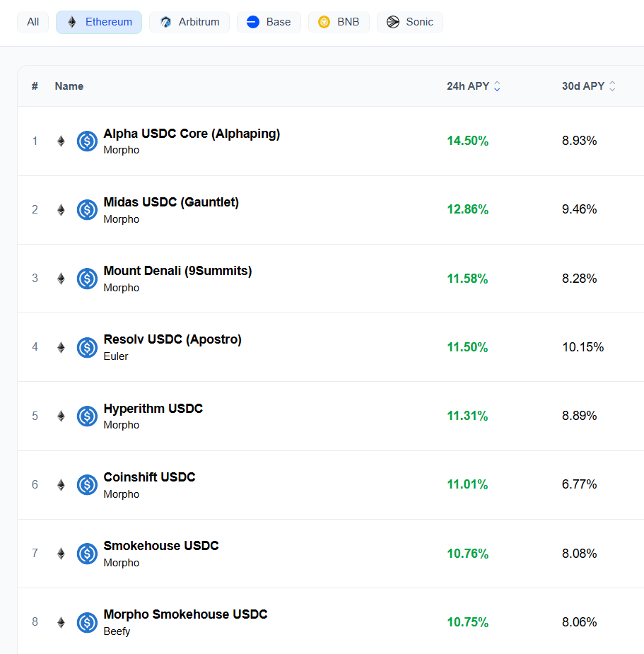Click the Name column header
The height and width of the screenshot is (654, 644).
69,86
